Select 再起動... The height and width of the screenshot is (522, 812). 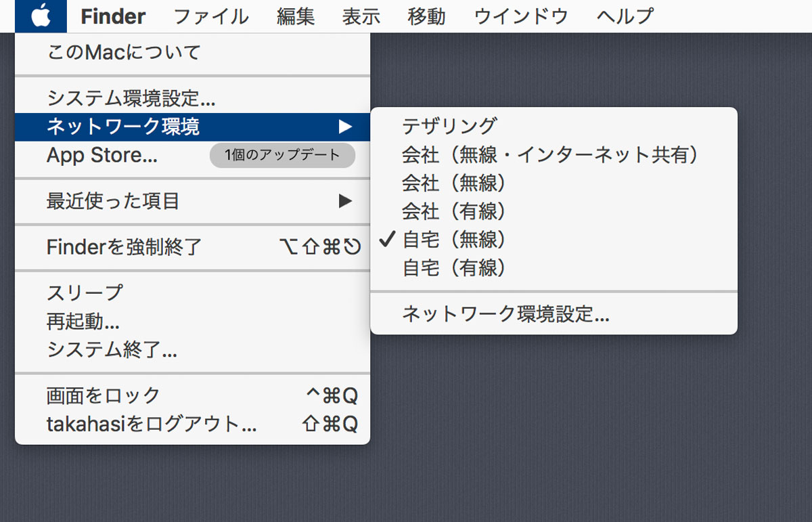point(193,322)
